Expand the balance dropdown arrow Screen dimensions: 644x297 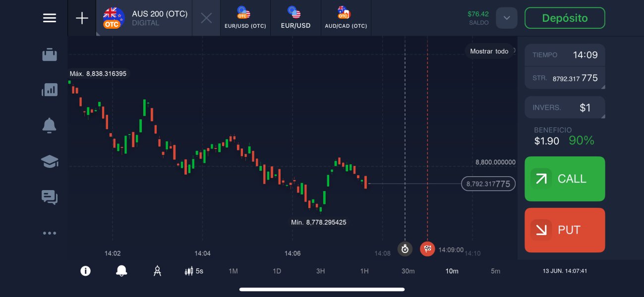506,18
